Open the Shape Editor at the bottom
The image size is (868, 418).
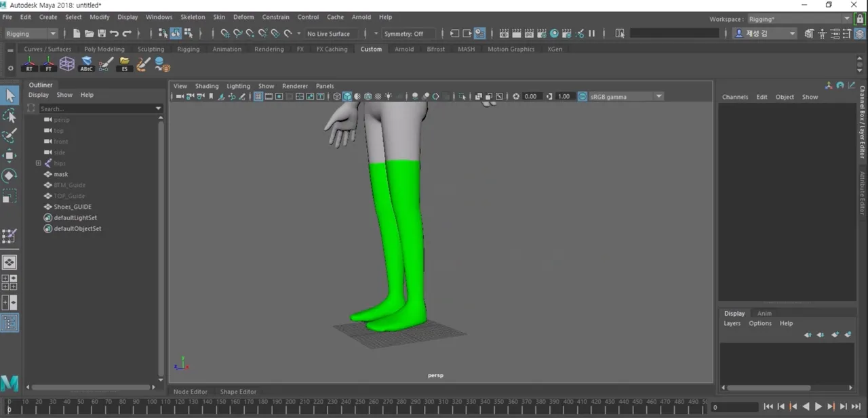(x=238, y=392)
